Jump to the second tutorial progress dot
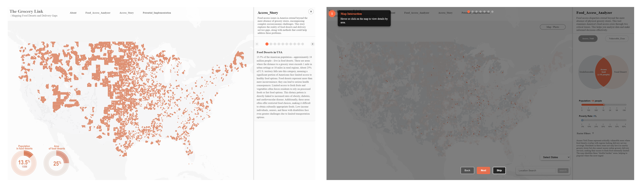Screen dimensions: 644x187 pos(472,12)
